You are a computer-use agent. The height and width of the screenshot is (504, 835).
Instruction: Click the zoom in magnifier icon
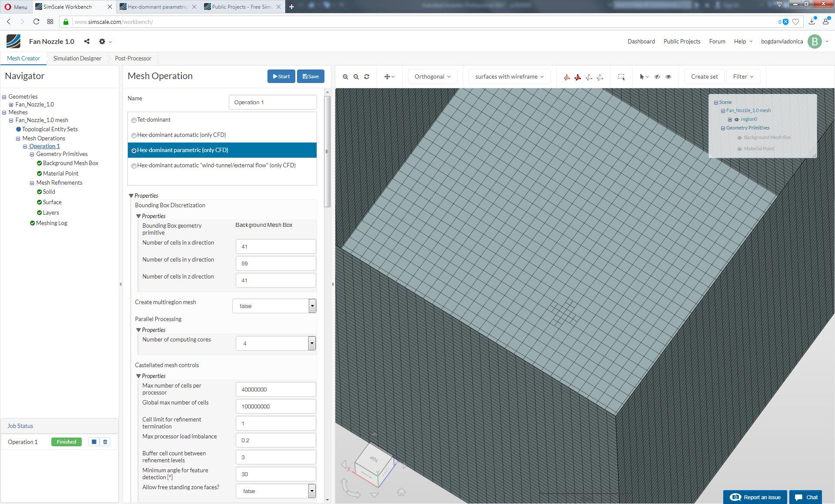pyautogui.click(x=345, y=77)
